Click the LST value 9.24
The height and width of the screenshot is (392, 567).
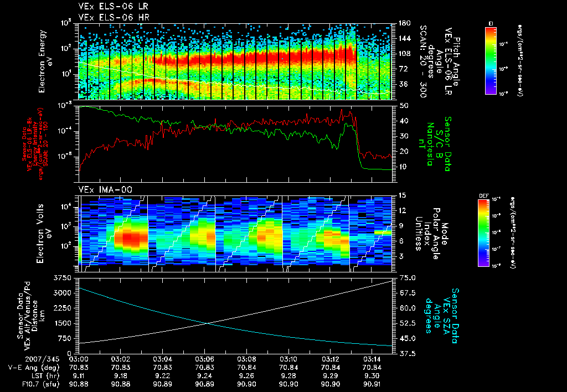click(x=205, y=376)
